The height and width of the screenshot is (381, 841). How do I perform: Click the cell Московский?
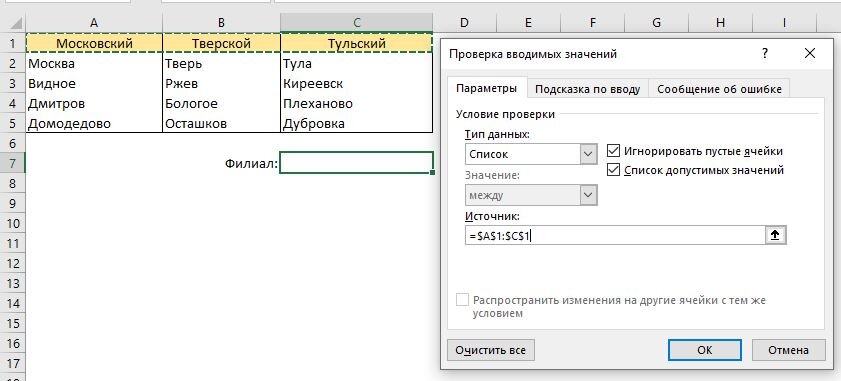pos(94,43)
